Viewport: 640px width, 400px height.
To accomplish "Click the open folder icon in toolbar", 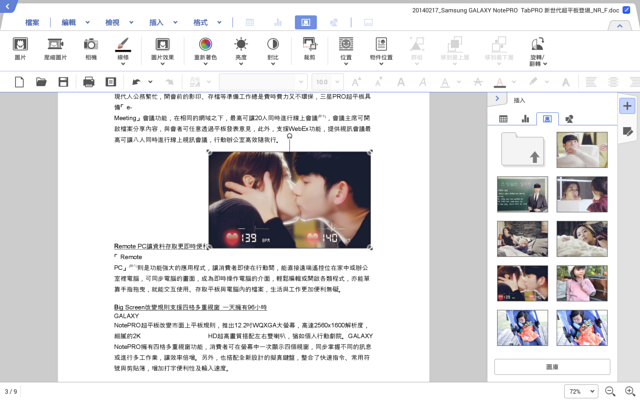I will [41, 82].
